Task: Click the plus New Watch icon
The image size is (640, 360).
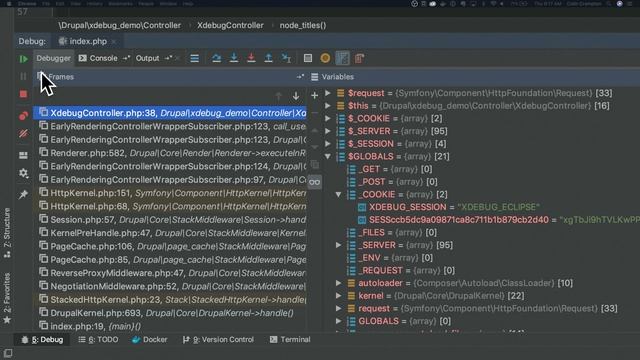Action: (314, 96)
